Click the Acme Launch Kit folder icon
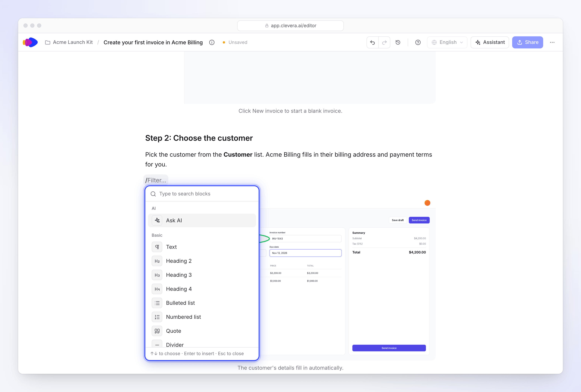 coord(47,43)
